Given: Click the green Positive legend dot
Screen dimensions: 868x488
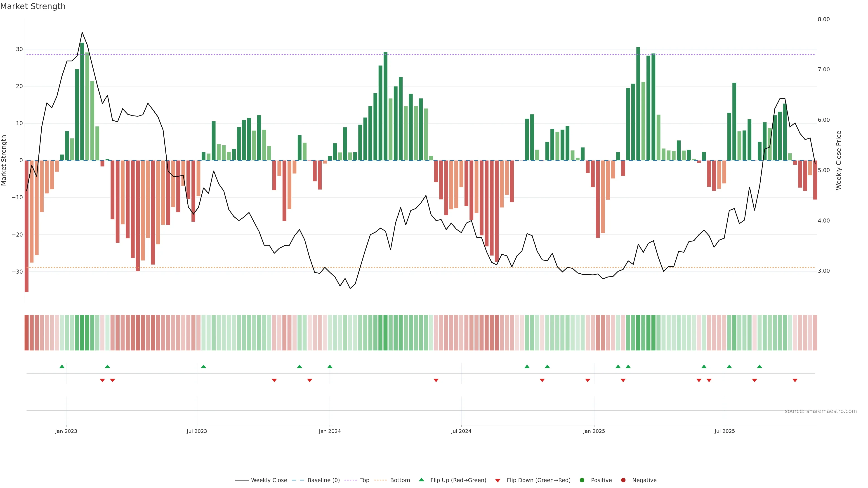Looking at the screenshot, I should click(x=582, y=480).
